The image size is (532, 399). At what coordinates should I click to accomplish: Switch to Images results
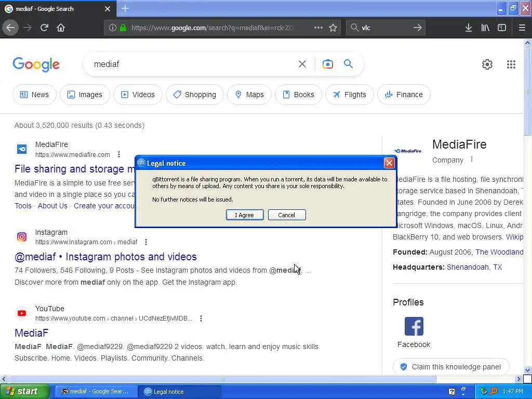click(x=85, y=95)
